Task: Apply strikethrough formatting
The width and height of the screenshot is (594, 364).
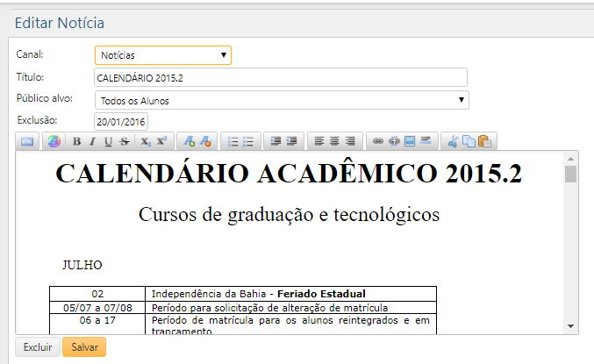Action: pyautogui.click(x=125, y=141)
